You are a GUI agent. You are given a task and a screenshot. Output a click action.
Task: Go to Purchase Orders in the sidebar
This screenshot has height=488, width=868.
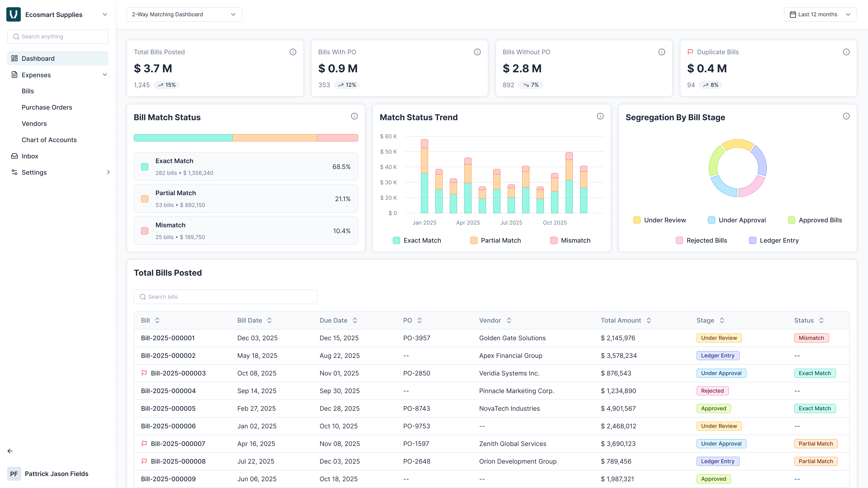pyautogui.click(x=47, y=108)
